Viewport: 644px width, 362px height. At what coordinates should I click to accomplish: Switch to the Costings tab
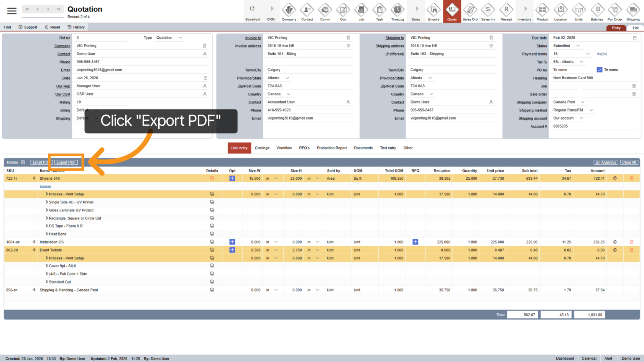262,148
